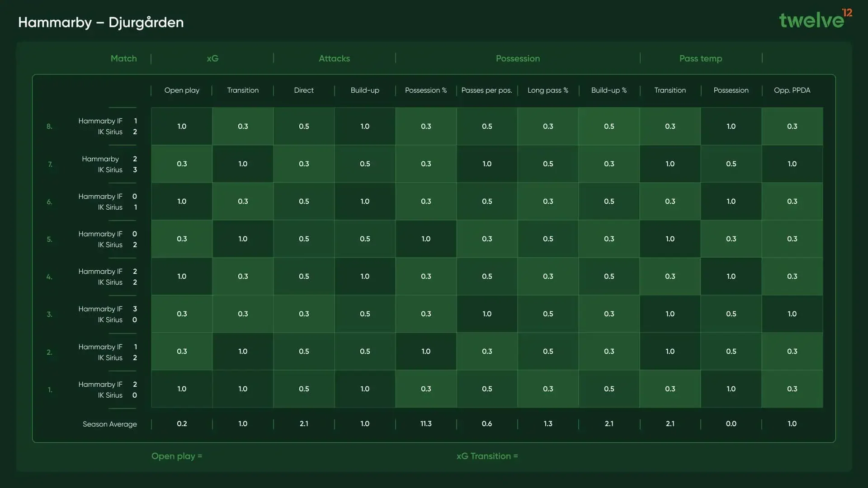Click the Open play = legend text
This screenshot has width=868, height=488.
177,456
